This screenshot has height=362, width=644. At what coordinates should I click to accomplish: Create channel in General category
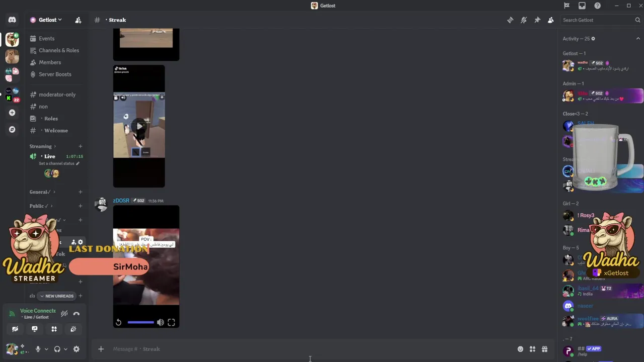pos(80,192)
